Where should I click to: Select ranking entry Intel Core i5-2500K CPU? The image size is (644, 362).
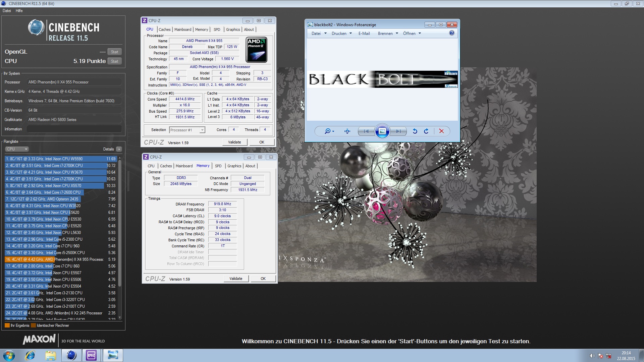pos(60,253)
